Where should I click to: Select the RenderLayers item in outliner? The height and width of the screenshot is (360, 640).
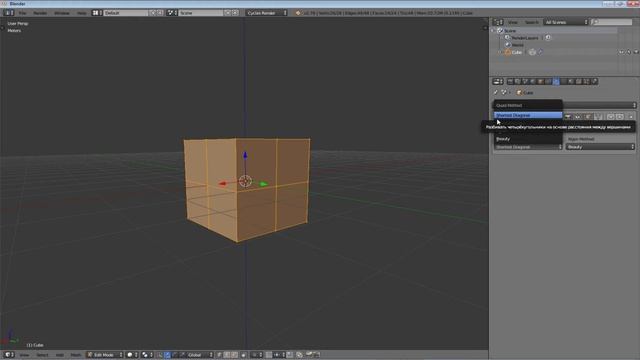click(x=525, y=38)
